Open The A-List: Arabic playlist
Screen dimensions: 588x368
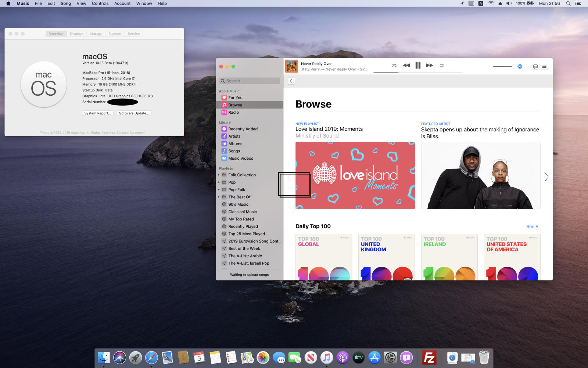pos(250,256)
